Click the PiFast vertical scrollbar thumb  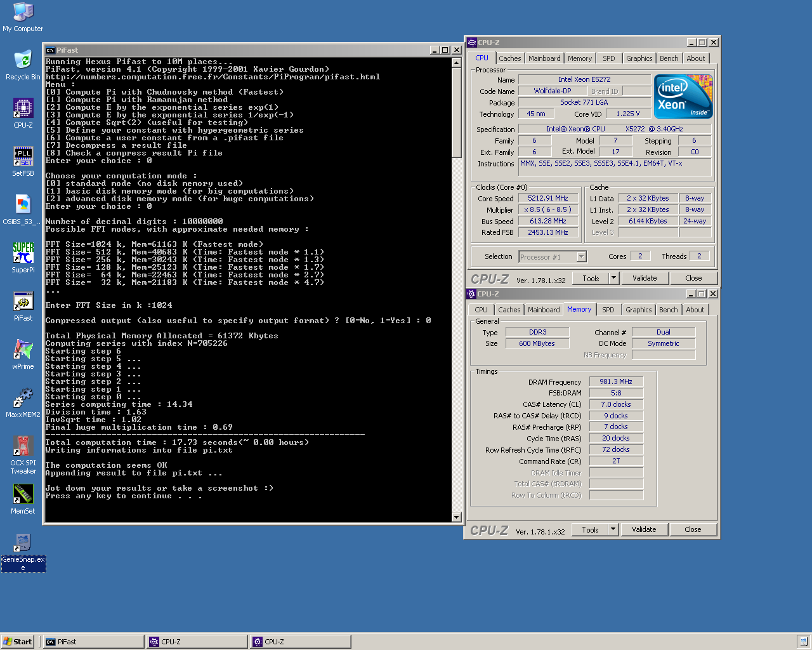(x=456, y=112)
